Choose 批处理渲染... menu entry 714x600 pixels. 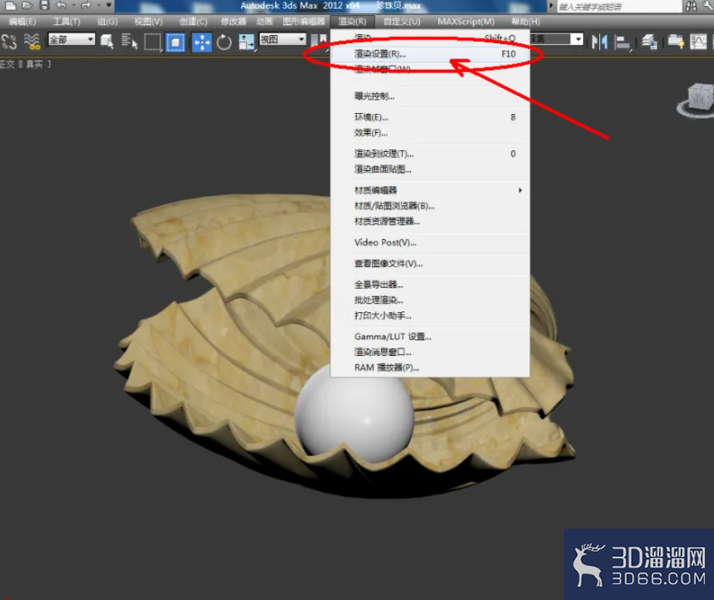pyautogui.click(x=430, y=300)
